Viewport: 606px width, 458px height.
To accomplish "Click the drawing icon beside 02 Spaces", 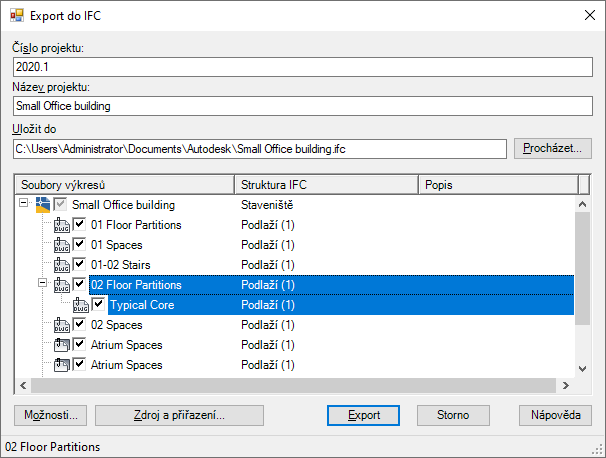I will (62, 325).
